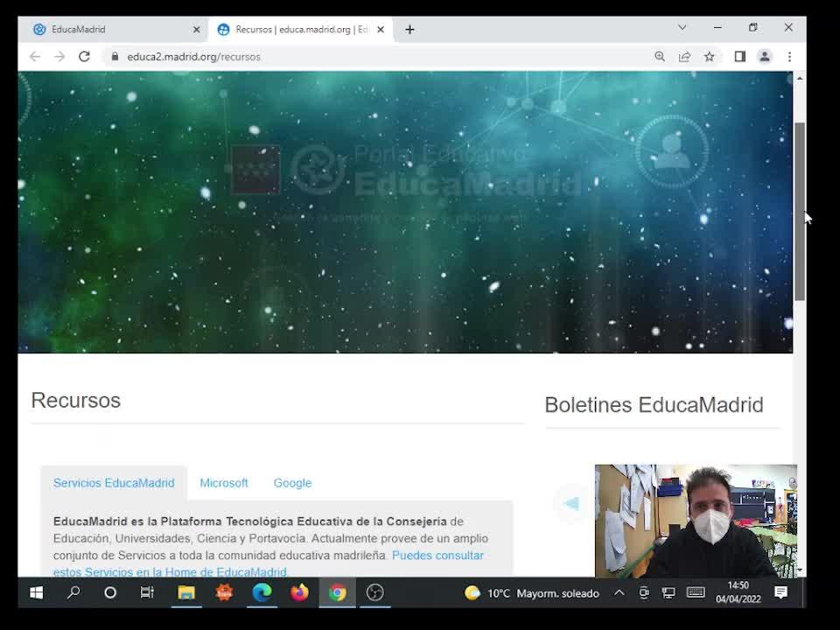Image resolution: width=840 pixels, height=630 pixels.
Task: Open the Chrome profile menu
Action: pos(765,57)
